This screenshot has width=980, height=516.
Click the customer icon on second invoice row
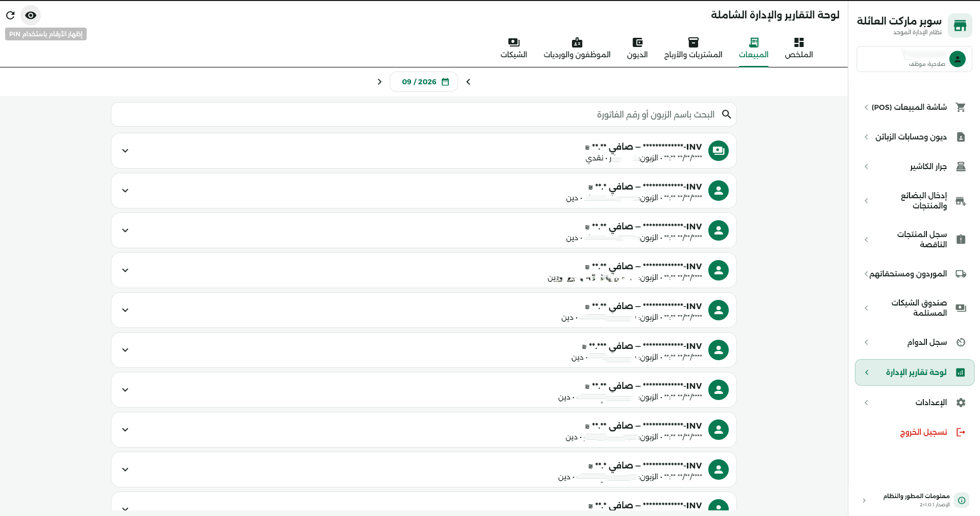point(719,191)
